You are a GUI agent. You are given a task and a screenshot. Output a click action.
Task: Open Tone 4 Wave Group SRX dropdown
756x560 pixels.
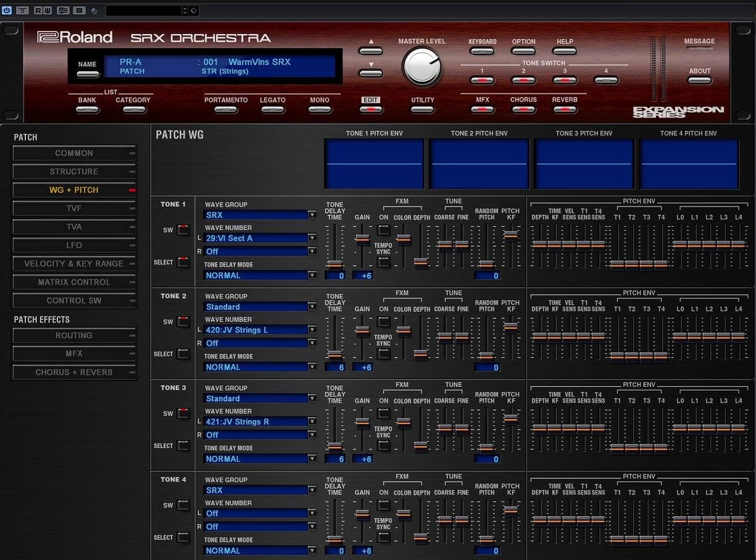(260, 490)
